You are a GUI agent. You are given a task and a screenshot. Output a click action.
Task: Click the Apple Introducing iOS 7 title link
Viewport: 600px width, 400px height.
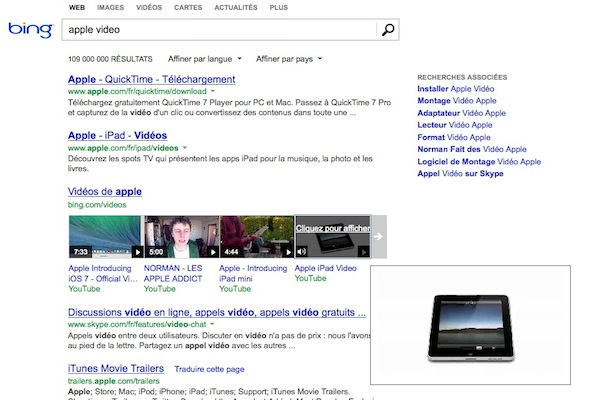[103, 273]
